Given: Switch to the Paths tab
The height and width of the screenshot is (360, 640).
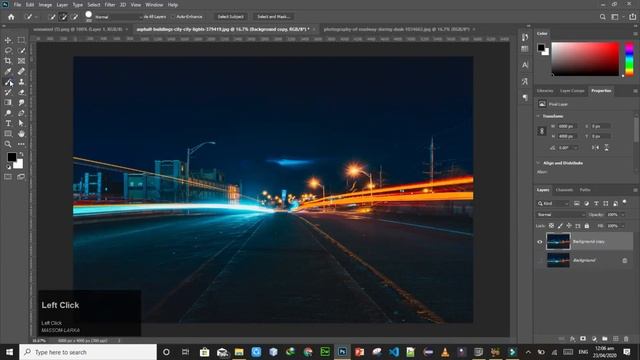Looking at the screenshot, I should 585,190.
